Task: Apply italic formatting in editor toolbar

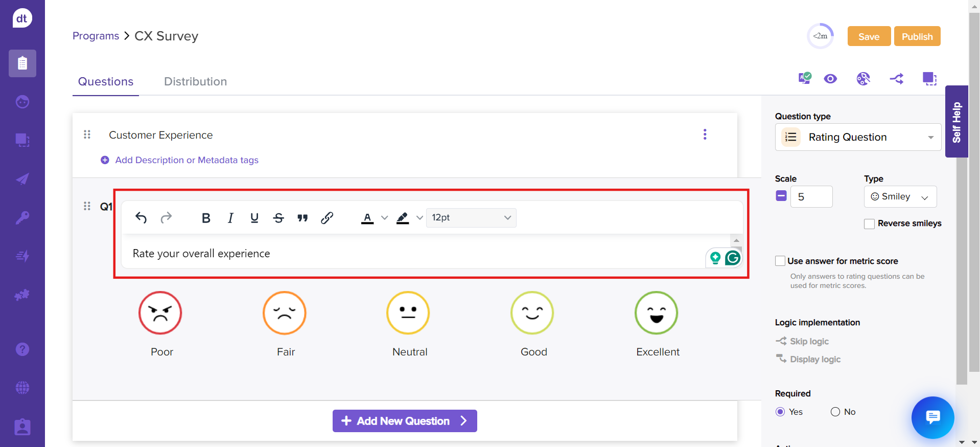Action: pos(230,218)
